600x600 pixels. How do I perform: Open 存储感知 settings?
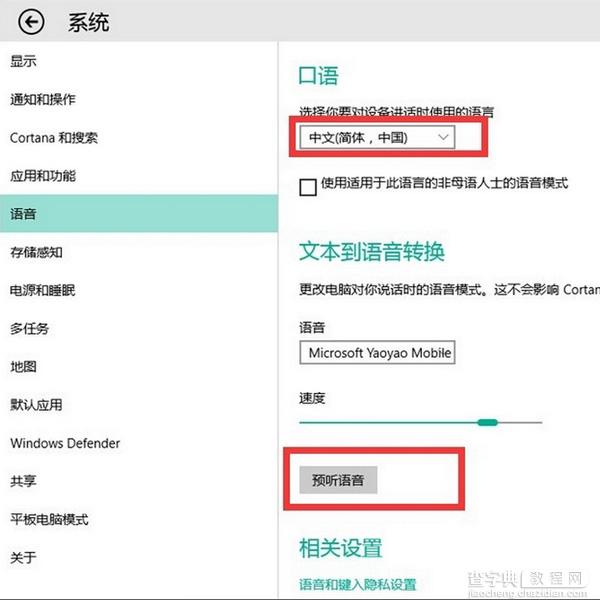click(x=36, y=252)
